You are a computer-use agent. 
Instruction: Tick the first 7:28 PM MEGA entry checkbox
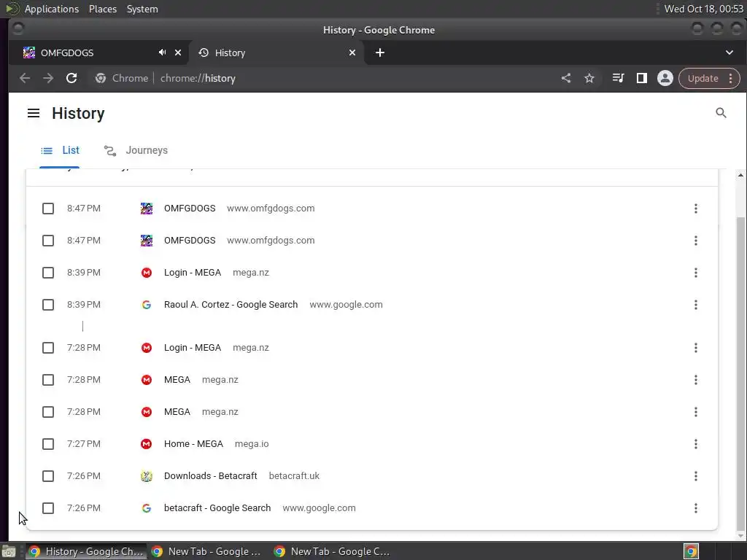click(48, 379)
